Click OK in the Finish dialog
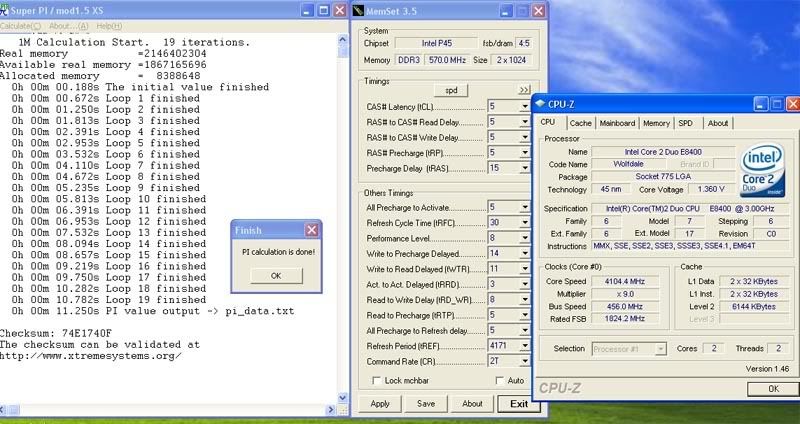800x424 pixels. 276,276
